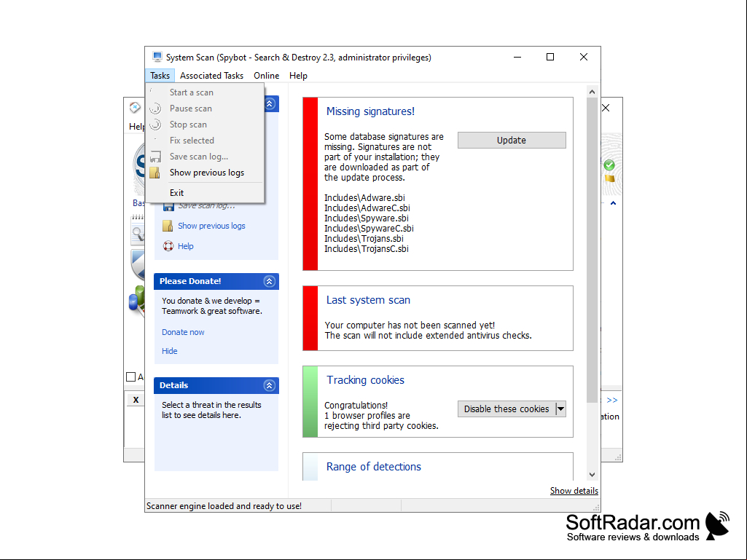Image resolution: width=747 pixels, height=560 pixels.
Task: Click the lifebuoy Help icon in sidebar
Action: (x=168, y=246)
